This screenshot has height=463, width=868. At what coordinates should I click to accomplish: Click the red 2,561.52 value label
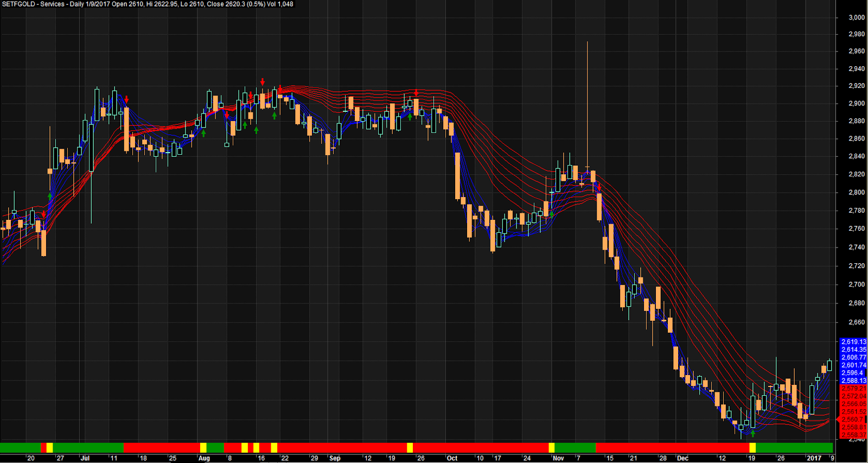tap(853, 412)
